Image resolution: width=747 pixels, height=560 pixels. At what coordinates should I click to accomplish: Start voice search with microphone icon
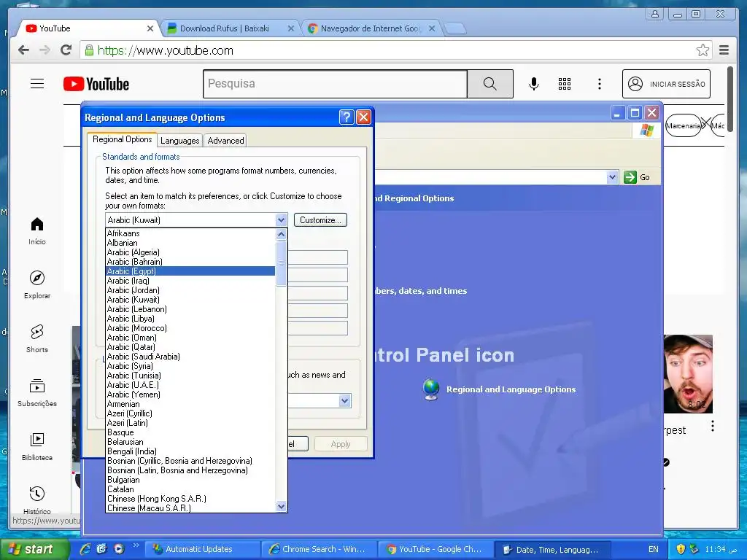click(534, 84)
